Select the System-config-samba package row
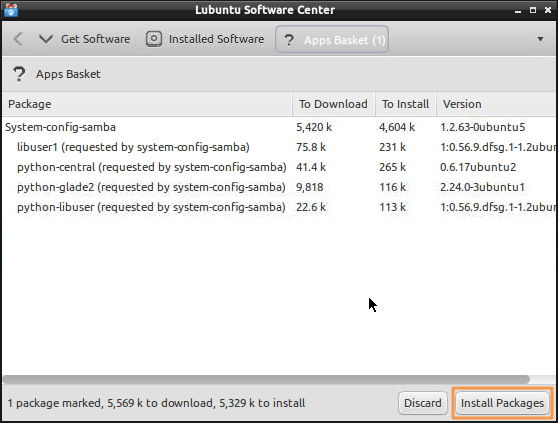The height and width of the screenshot is (423, 558). pos(279,127)
